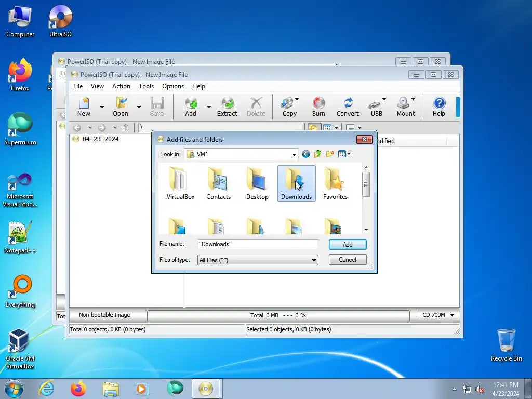Viewport: 532px width, 399px height.
Task: Click scrollbar down arrow in file list
Action: click(x=366, y=230)
